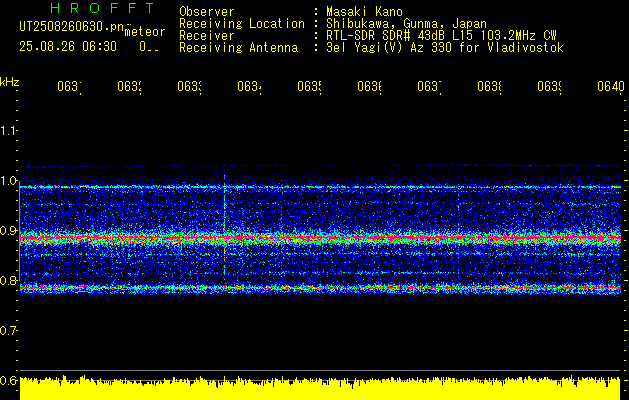Image resolution: width=629 pixels, height=400 pixels.
Task: Click the 0.6 frequency axis label
Action: [x=8, y=380]
